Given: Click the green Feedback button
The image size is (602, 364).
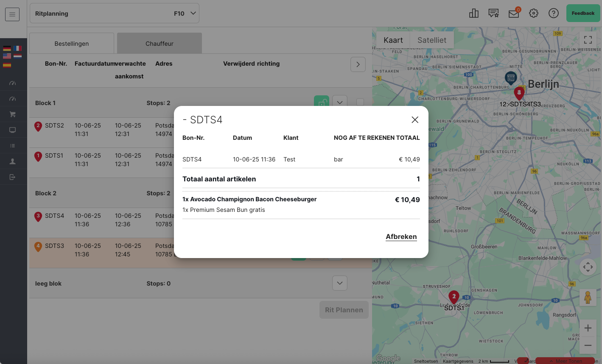Looking at the screenshot, I should click(x=583, y=13).
